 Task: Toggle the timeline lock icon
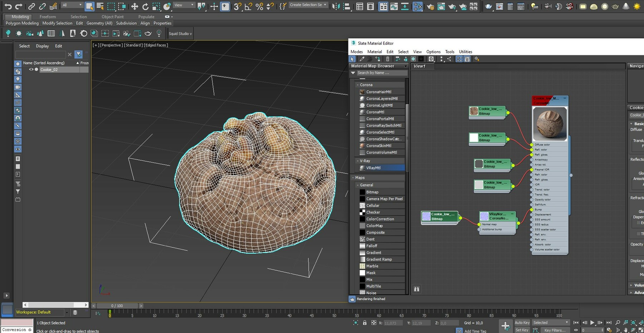click(365, 323)
